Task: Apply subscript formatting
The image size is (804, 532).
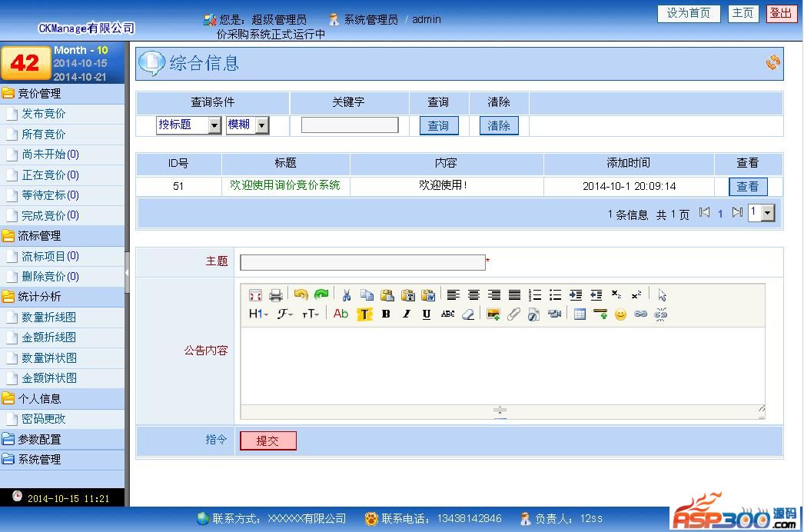Action: 616,294
